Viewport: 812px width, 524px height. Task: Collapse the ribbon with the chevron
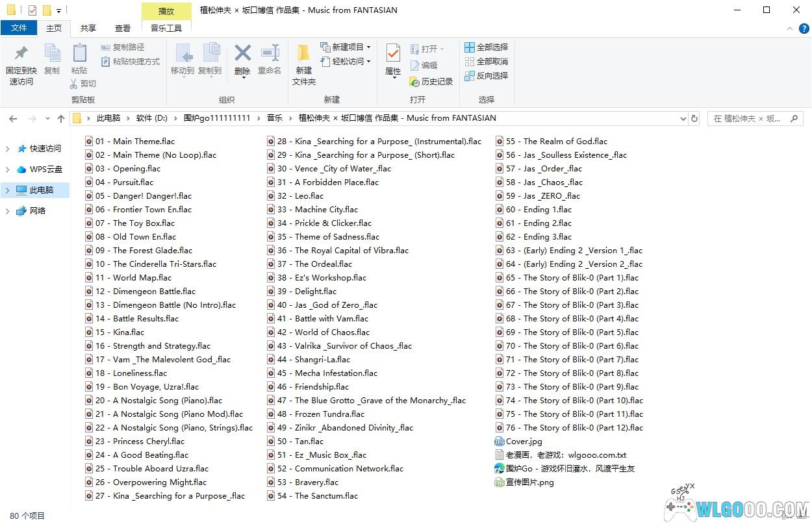click(x=789, y=29)
